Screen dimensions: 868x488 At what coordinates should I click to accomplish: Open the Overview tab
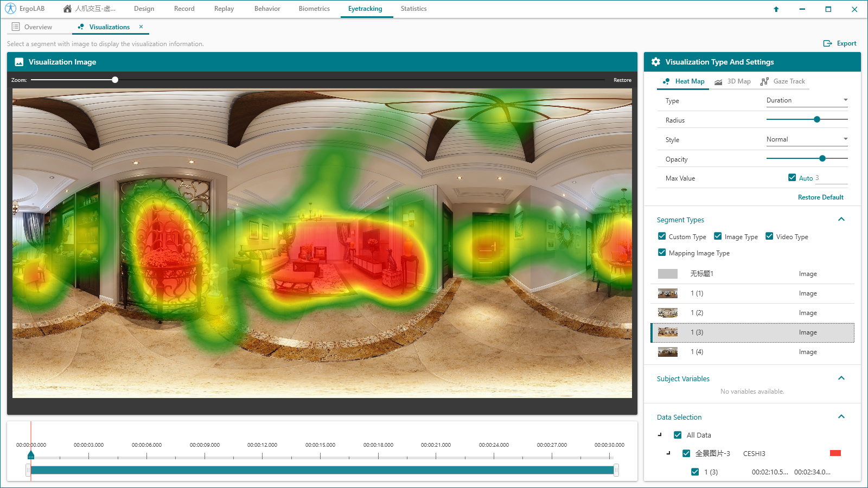point(33,27)
